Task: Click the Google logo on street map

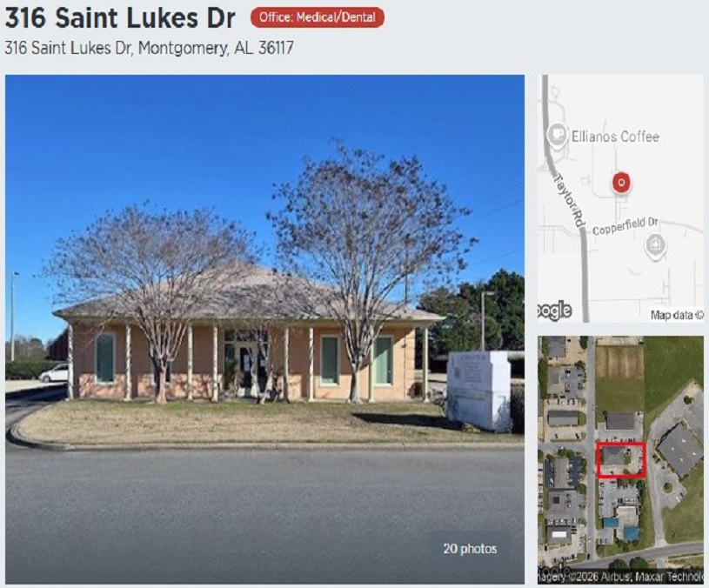Action: 554,310
